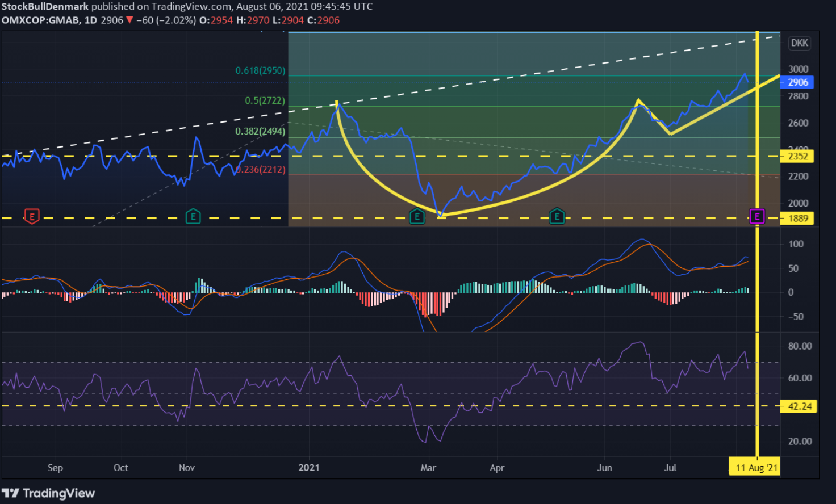The image size is (836, 504).
Task: Click the C:2906 close value
Action: coord(323,20)
